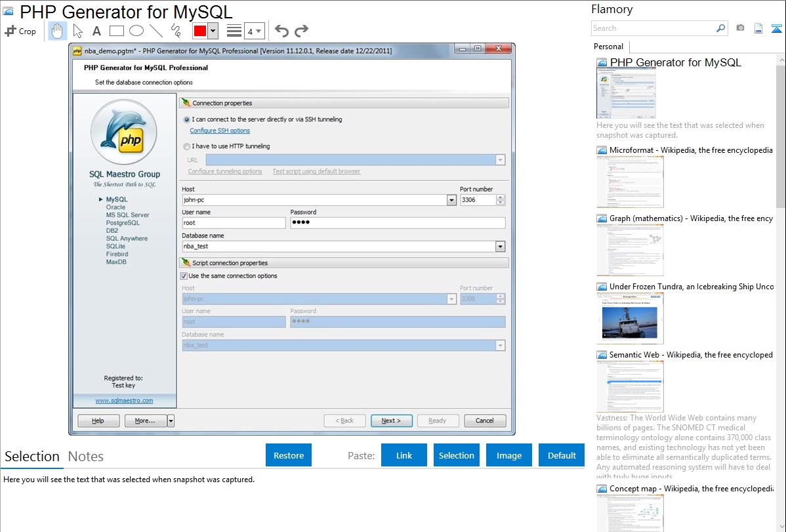
Task: Select MS SQL Server in the product list
Action: pyautogui.click(x=127, y=215)
